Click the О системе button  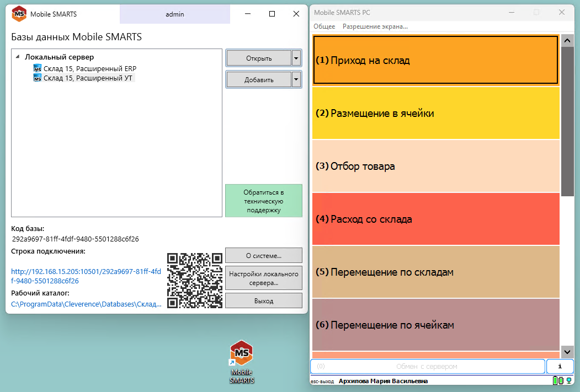point(263,255)
